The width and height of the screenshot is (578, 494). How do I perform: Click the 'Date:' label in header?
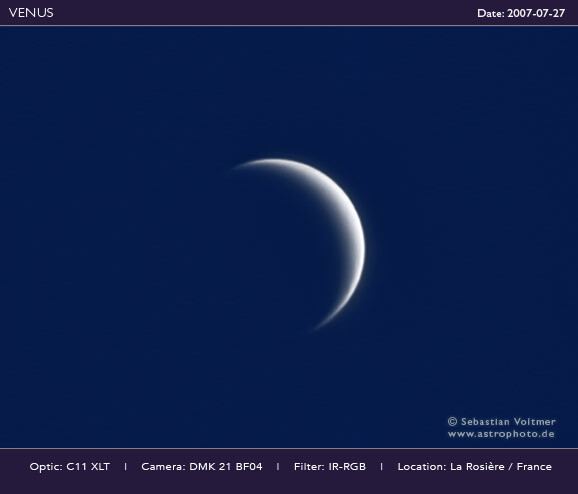coord(491,13)
